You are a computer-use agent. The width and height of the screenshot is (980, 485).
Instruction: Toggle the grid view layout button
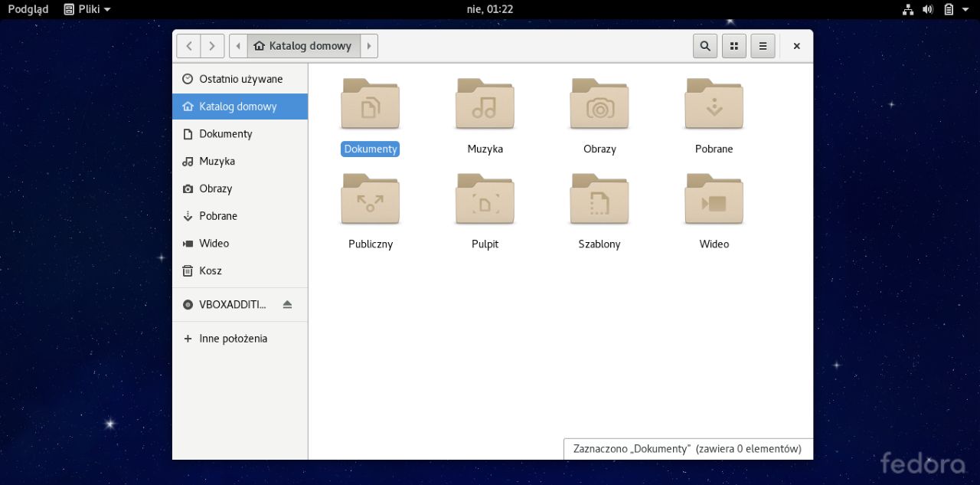pyautogui.click(x=734, y=46)
